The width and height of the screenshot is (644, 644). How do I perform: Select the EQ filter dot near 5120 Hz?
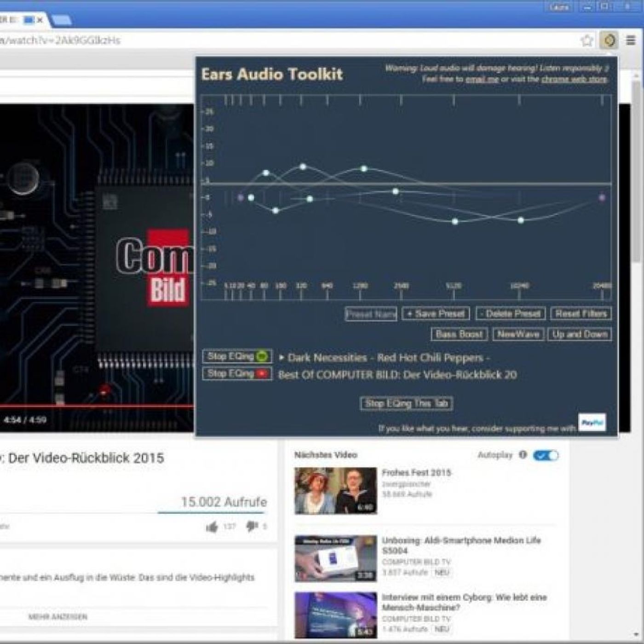coord(455,222)
